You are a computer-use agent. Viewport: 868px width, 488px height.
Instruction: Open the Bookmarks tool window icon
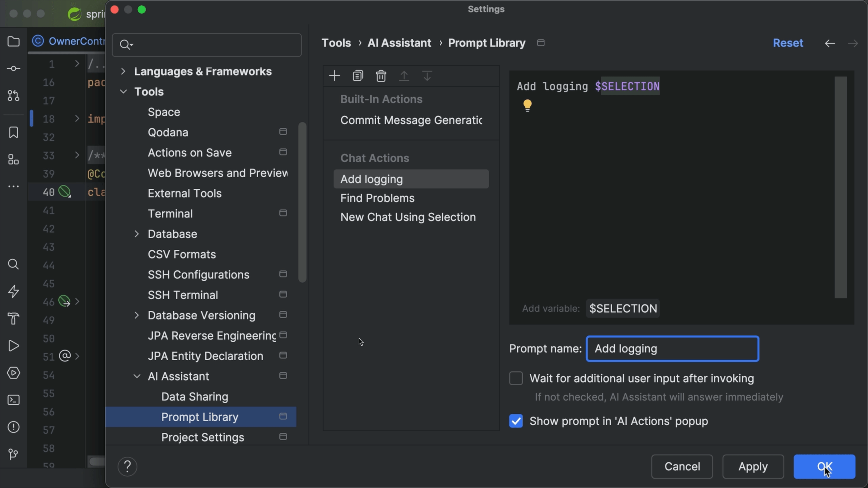tap(14, 132)
